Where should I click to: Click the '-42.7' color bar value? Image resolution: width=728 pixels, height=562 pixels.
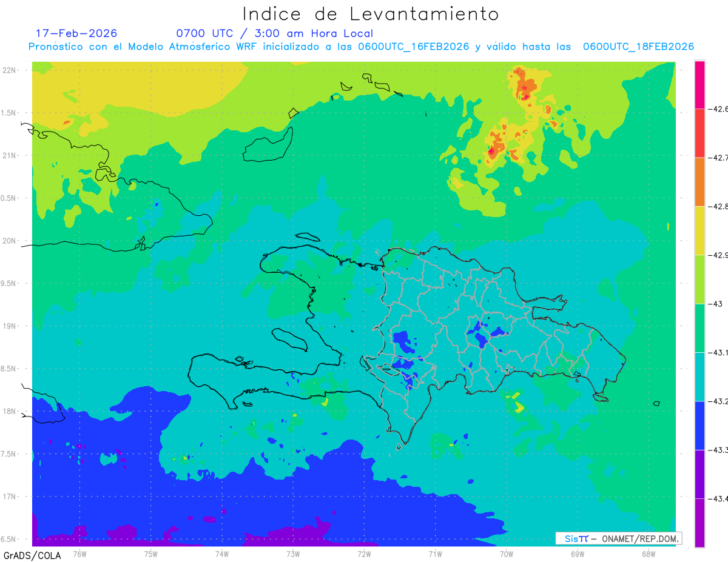pyautogui.click(x=718, y=158)
